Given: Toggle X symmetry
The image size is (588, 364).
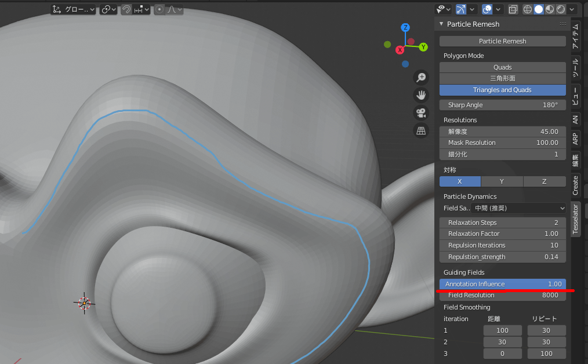Looking at the screenshot, I should 460,181.
